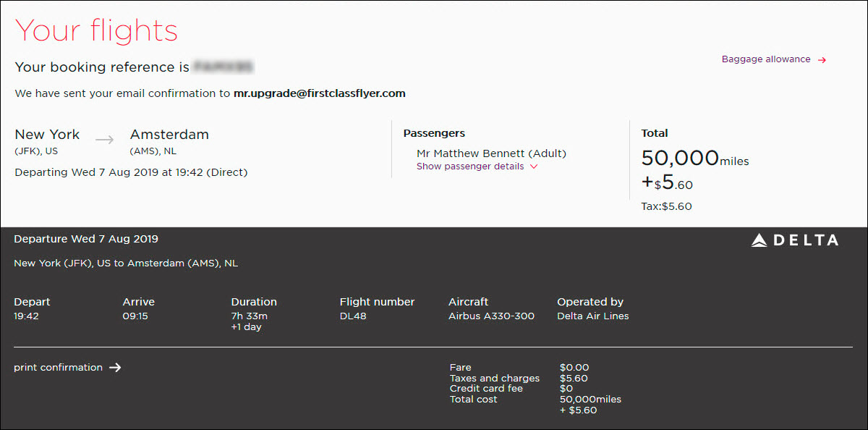
Task: Click the duration 7h 33m value
Action: tap(249, 316)
